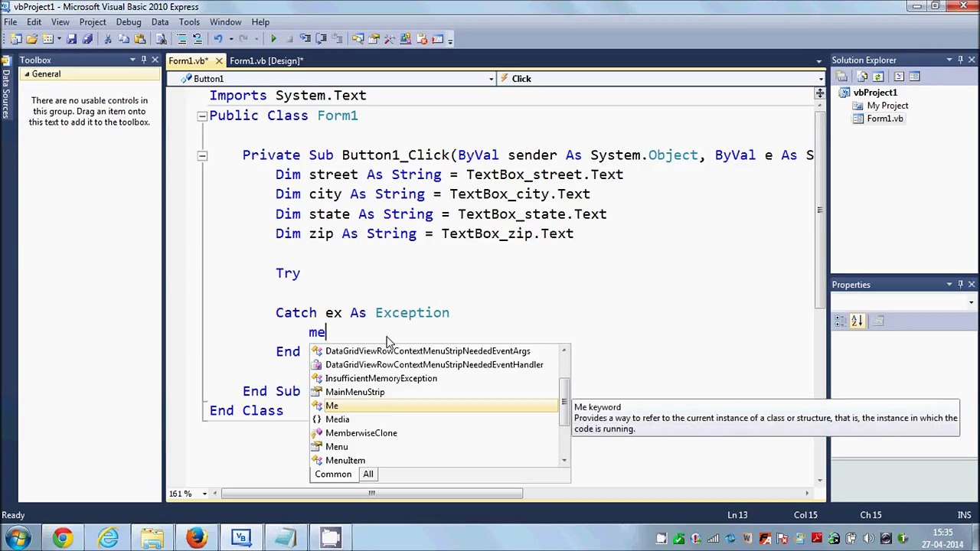Click the Step Into toolbar icon

tap(305, 38)
